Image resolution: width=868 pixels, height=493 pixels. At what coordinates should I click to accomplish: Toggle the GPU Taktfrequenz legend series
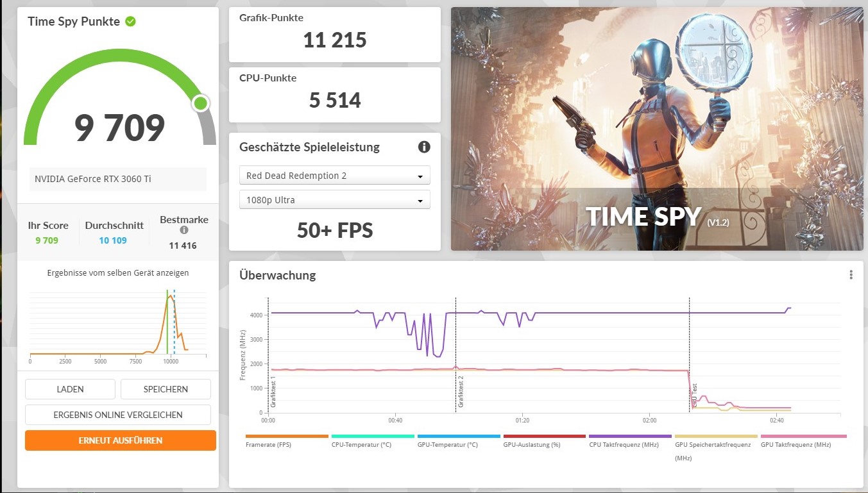[x=803, y=441]
